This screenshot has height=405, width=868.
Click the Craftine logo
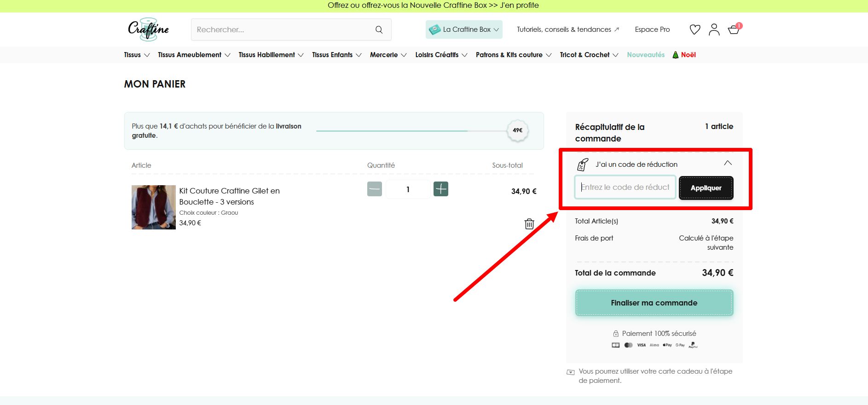click(x=148, y=29)
